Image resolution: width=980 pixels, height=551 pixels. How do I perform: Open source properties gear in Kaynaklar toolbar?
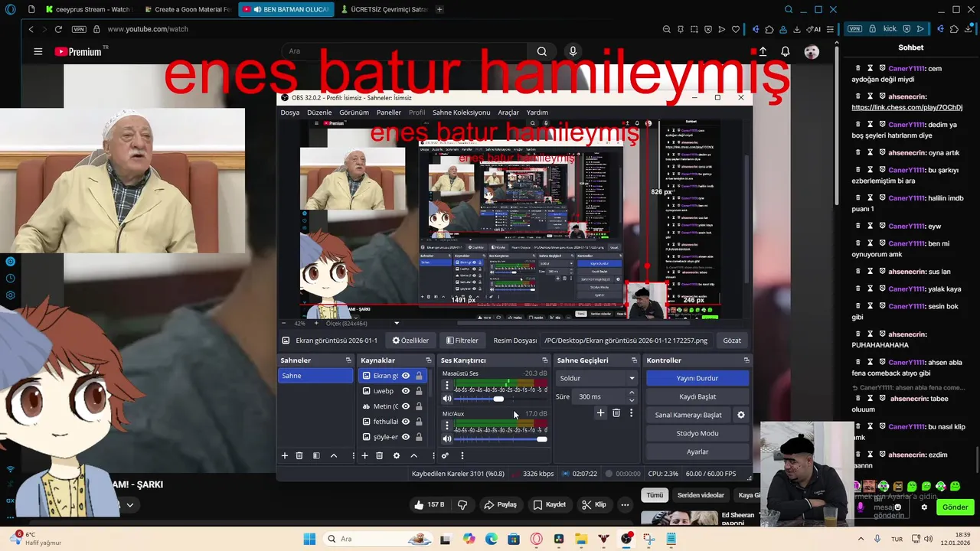(x=396, y=455)
